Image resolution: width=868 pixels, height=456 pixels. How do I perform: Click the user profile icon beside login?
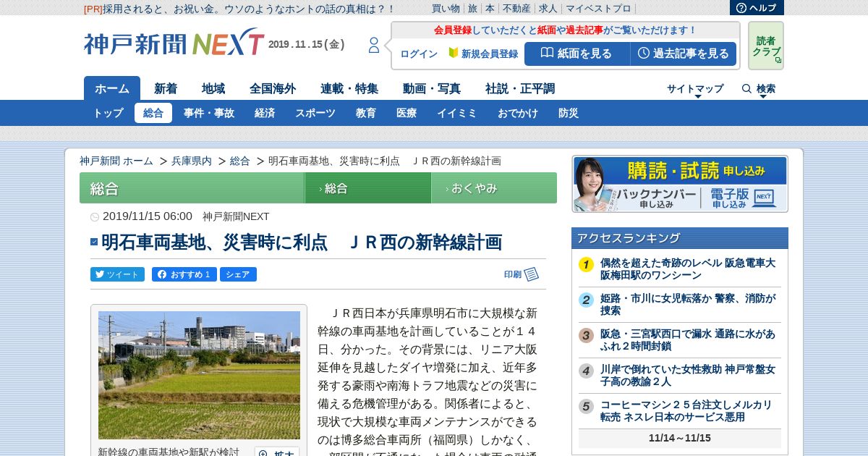tap(374, 46)
